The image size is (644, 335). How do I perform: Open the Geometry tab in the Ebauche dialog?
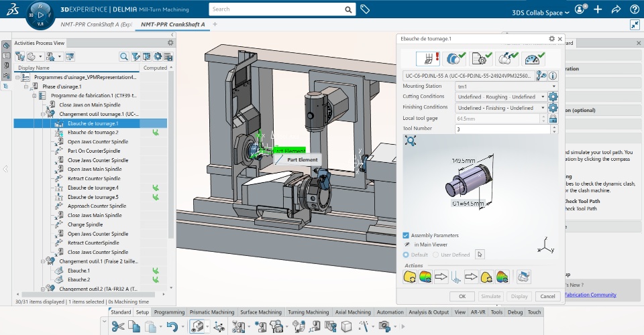[x=454, y=59]
